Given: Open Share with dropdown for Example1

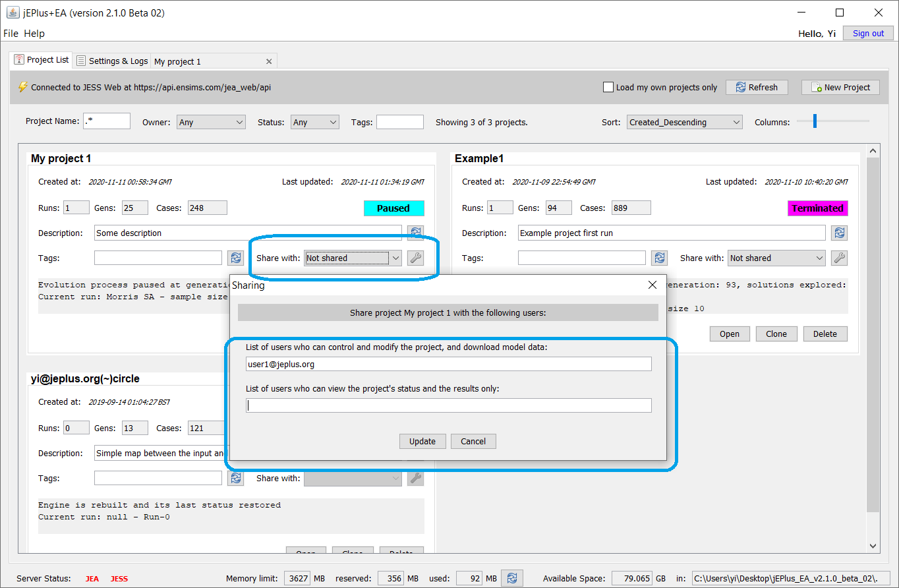Looking at the screenshot, I should point(776,258).
